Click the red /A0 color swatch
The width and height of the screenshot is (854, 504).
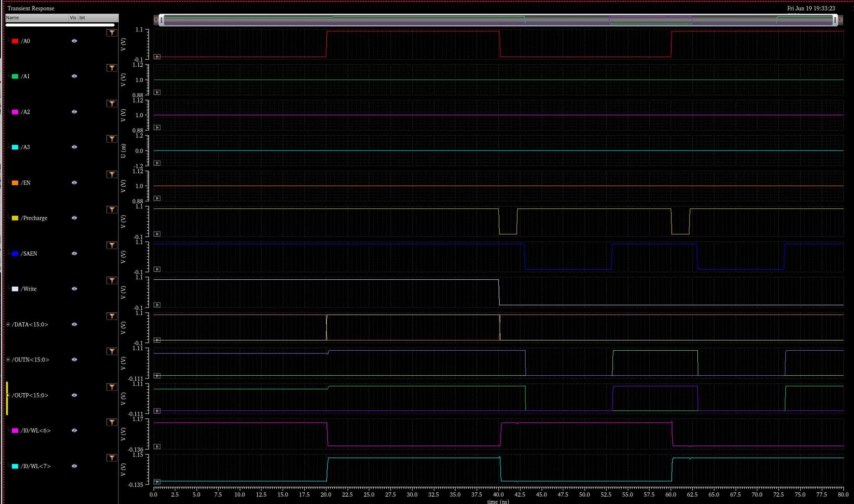[x=15, y=41]
